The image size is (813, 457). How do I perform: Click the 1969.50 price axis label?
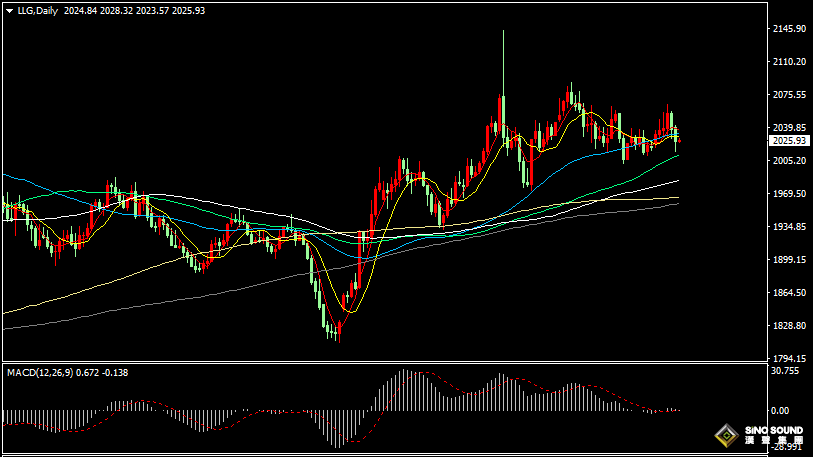point(789,194)
